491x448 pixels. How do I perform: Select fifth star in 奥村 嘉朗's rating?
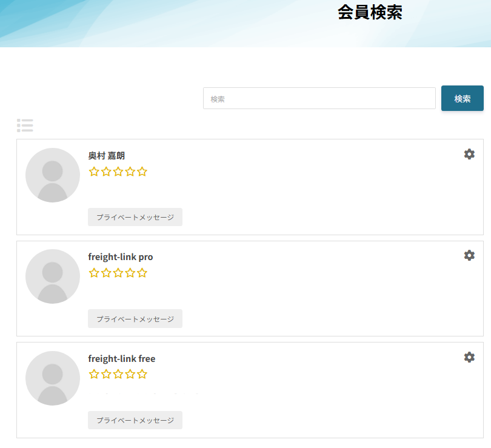click(x=142, y=172)
